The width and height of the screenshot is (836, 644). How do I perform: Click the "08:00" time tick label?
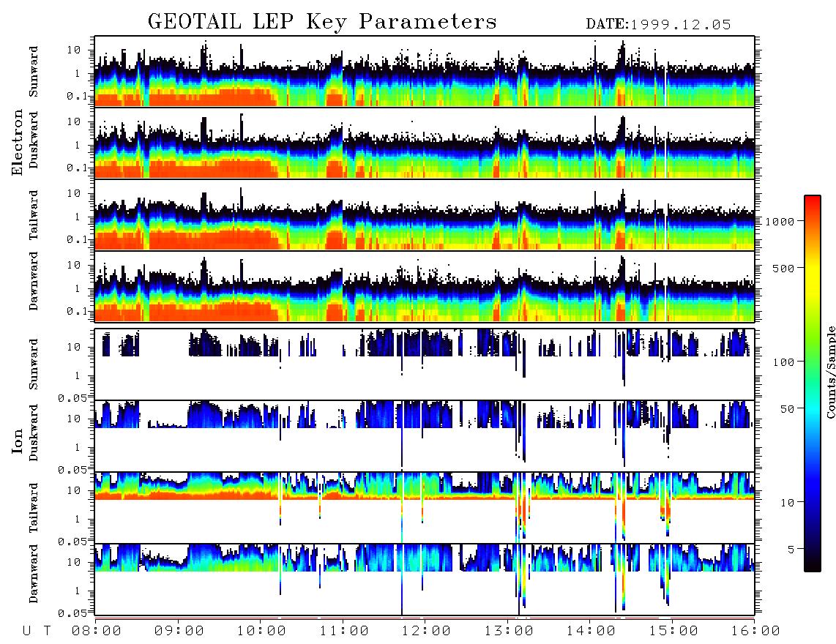click(97, 631)
